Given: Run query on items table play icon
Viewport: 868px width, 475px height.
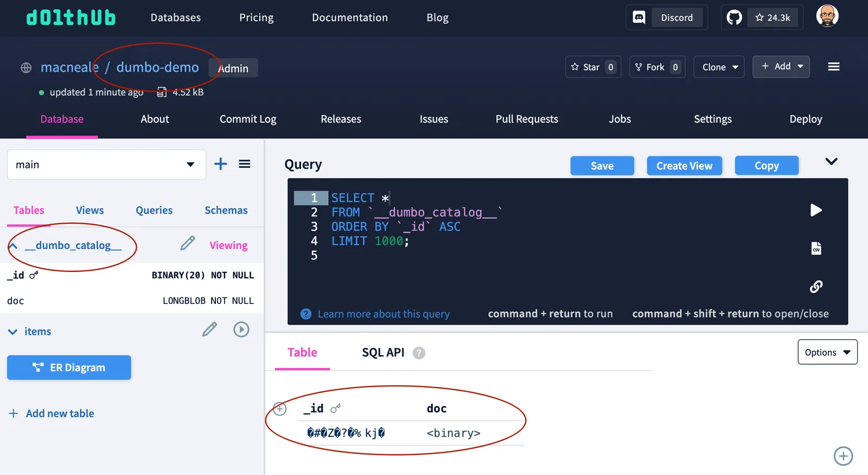Looking at the screenshot, I should [241, 330].
